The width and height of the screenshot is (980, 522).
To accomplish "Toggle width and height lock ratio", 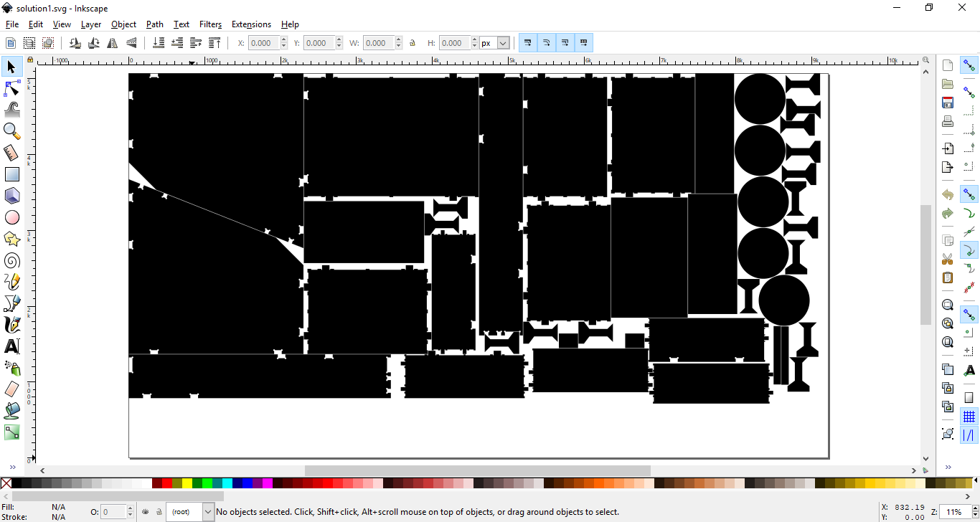I will 413,43.
